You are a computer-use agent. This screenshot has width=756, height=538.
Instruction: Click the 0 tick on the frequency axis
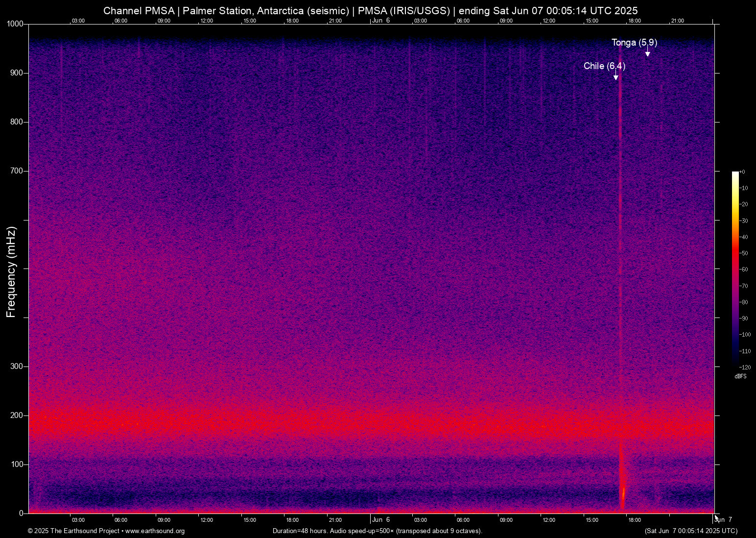(21, 513)
